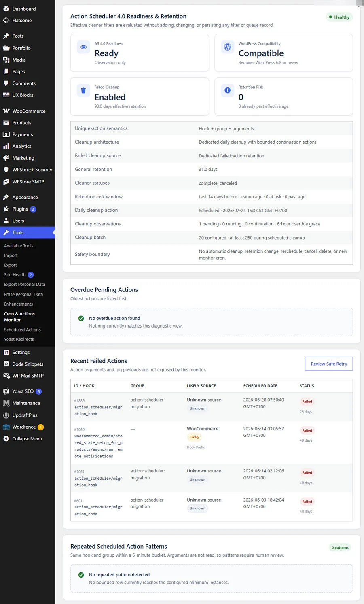Click the LIKELY SOURCE column header

[x=201, y=386]
